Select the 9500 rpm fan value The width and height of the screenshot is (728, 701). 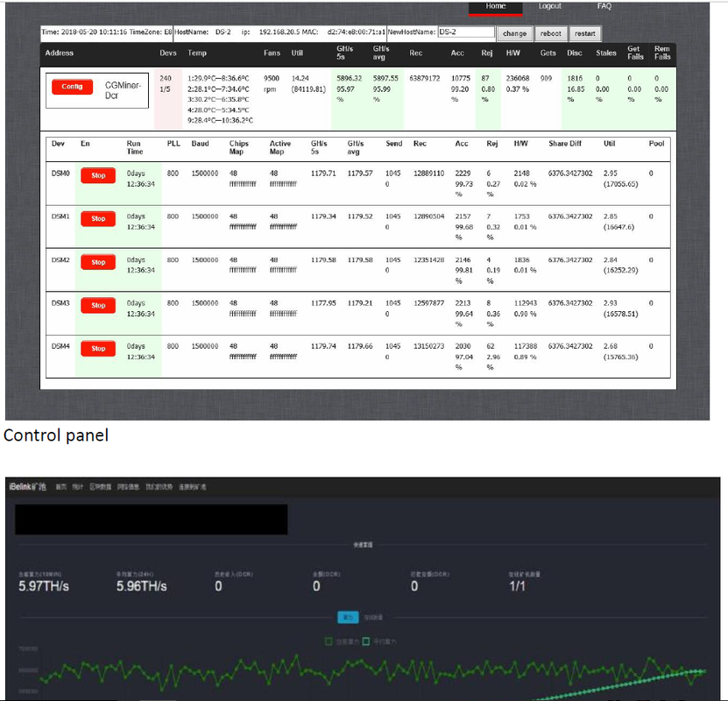pyautogui.click(x=272, y=83)
